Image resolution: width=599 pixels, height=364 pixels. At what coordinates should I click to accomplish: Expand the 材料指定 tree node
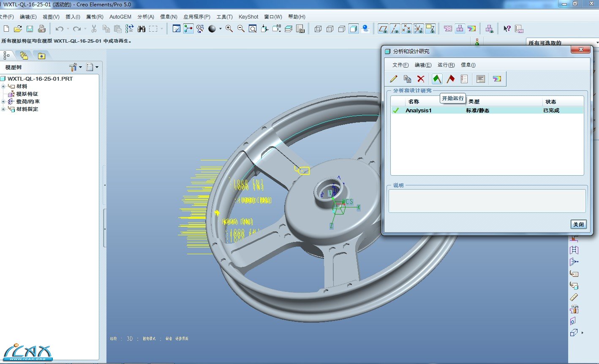pos(3,109)
